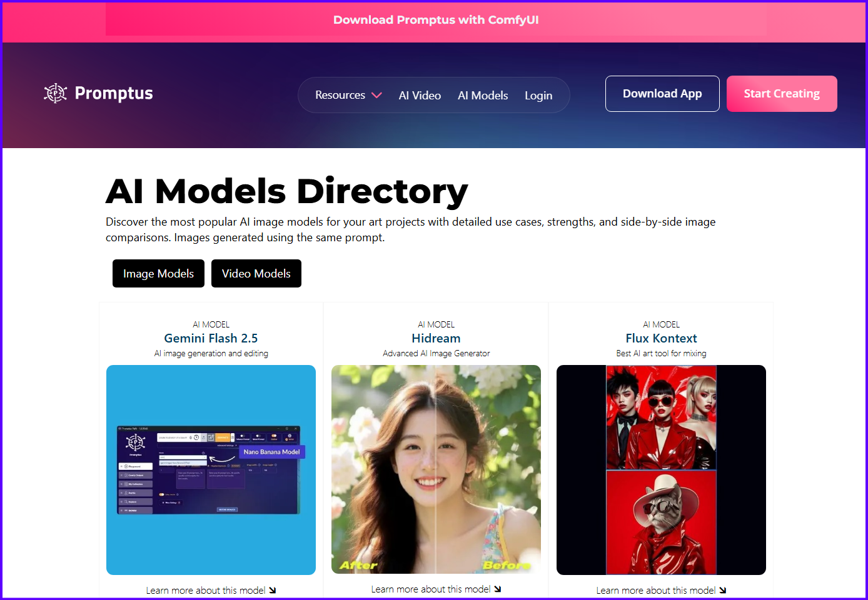Image resolution: width=868 pixels, height=600 pixels.
Task: Open Download Promptus with ComfyUI banner
Action: 436,20
